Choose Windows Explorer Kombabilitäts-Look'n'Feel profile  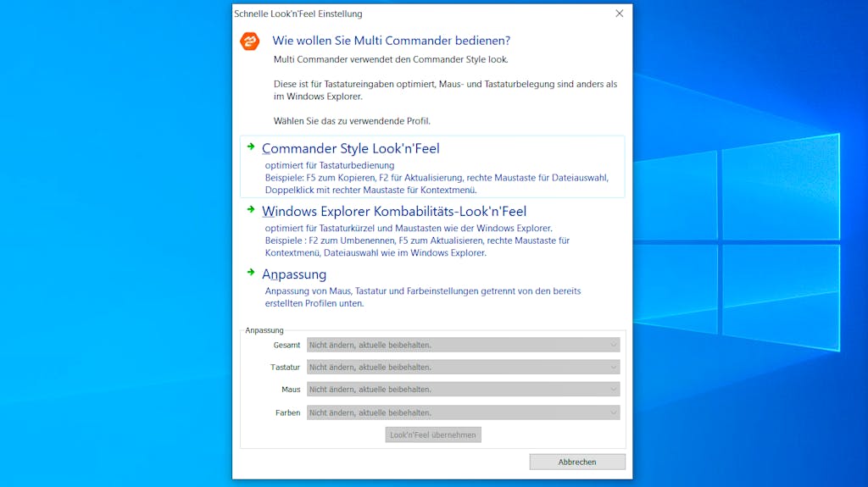[432, 230]
